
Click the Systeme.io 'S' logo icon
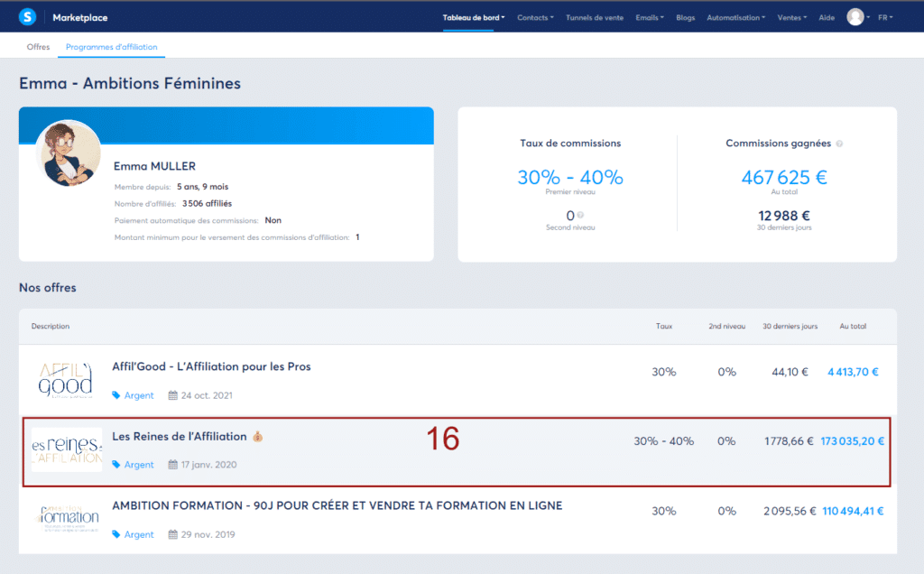tap(27, 17)
